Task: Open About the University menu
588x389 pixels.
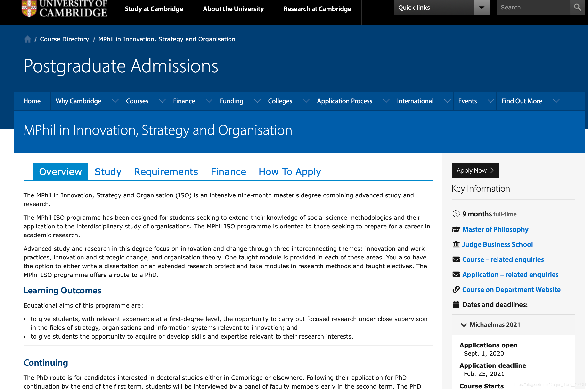Action: coord(233,9)
